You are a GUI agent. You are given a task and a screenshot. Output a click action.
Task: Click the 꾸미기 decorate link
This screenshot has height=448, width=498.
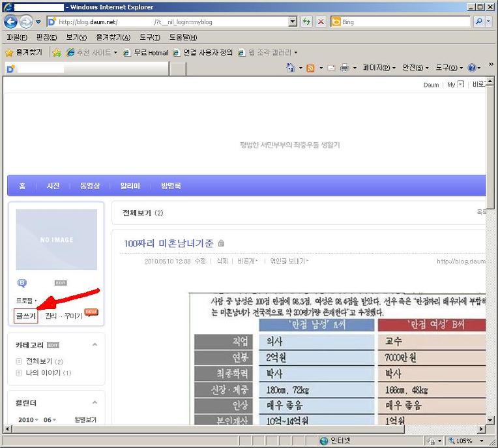[x=73, y=316]
